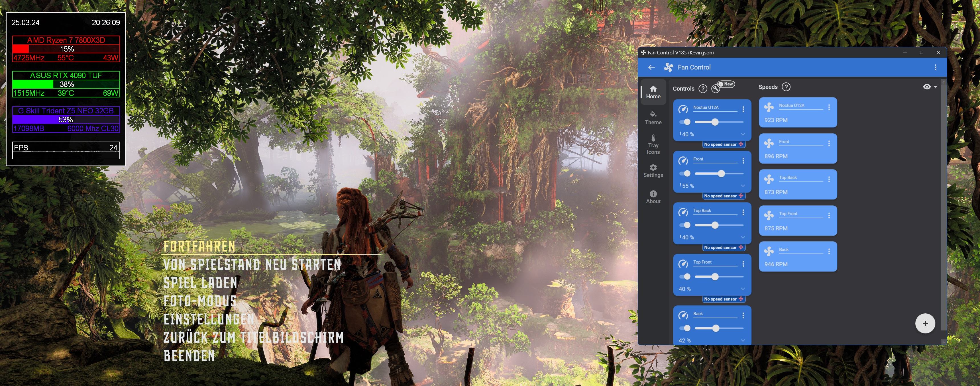Click the fan icon on Front speed card
980x386 pixels.
(769, 143)
